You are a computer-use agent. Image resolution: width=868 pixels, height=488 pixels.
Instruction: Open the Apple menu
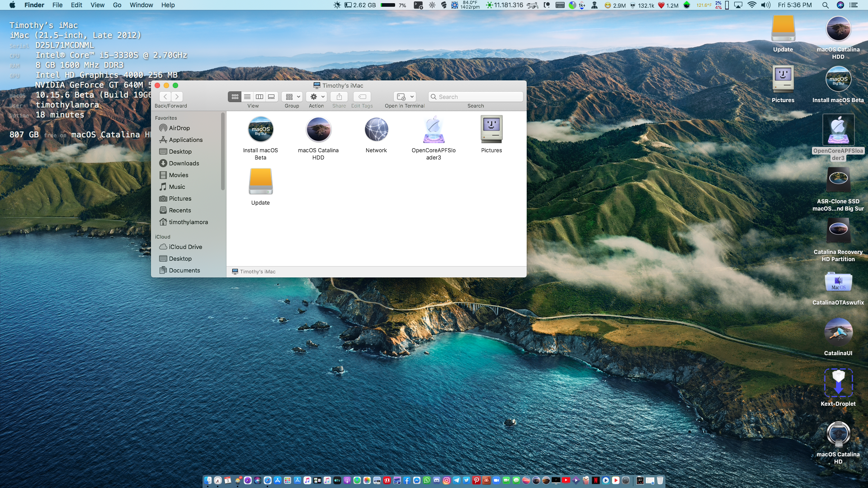tap(12, 5)
